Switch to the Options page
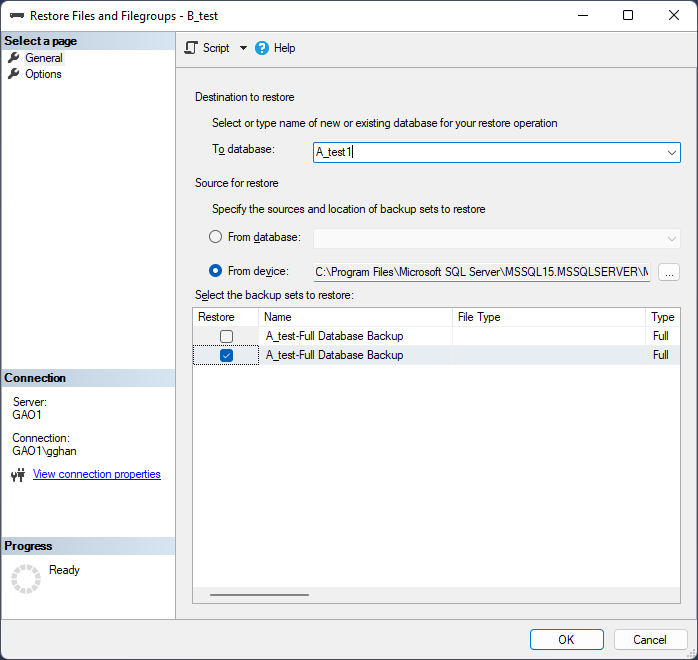 pos(43,74)
